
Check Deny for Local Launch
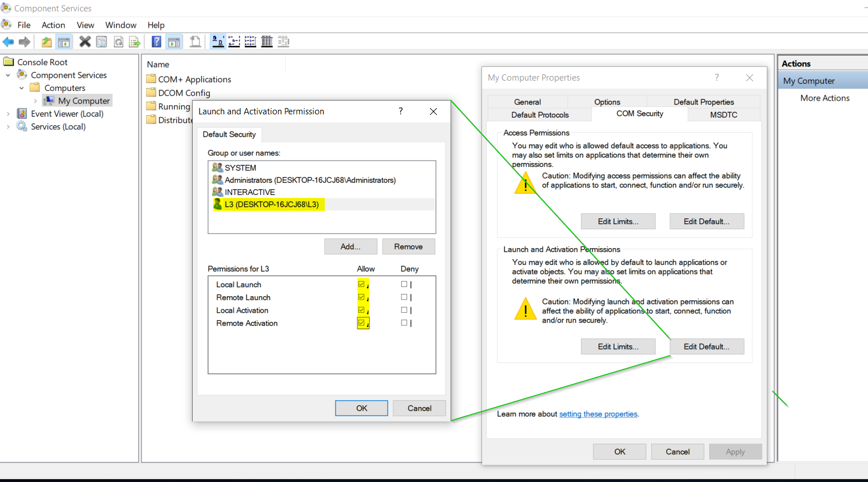pyautogui.click(x=404, y=284)
